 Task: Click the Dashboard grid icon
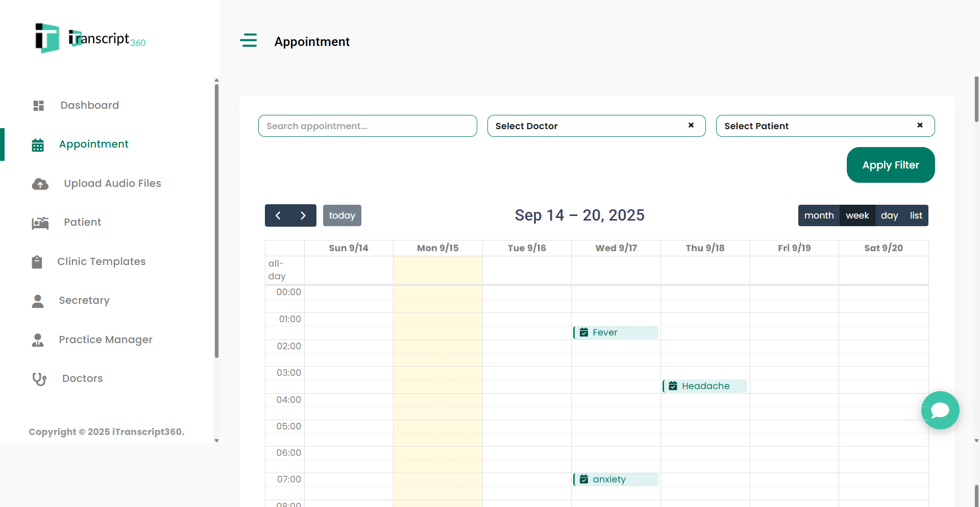tap(38, 106)
